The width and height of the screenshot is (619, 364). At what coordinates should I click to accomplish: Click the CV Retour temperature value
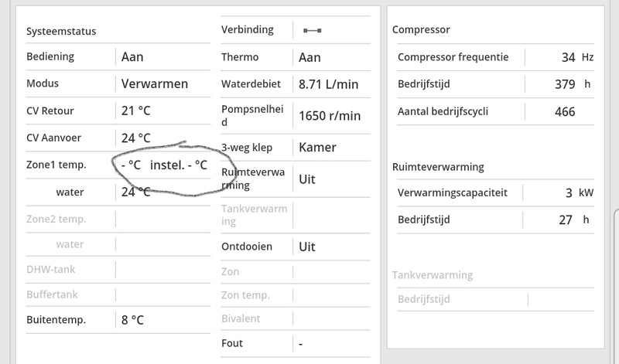(x=135, y=111)
